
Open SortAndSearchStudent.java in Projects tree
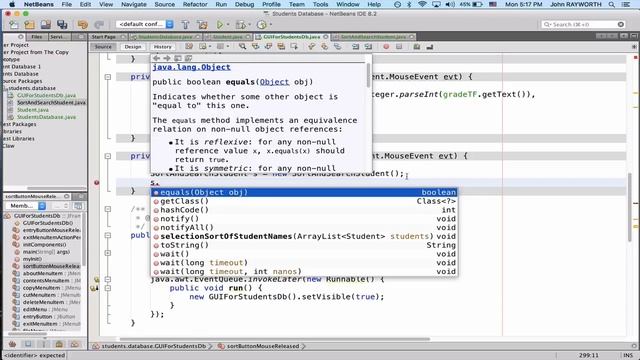point(51,102)
